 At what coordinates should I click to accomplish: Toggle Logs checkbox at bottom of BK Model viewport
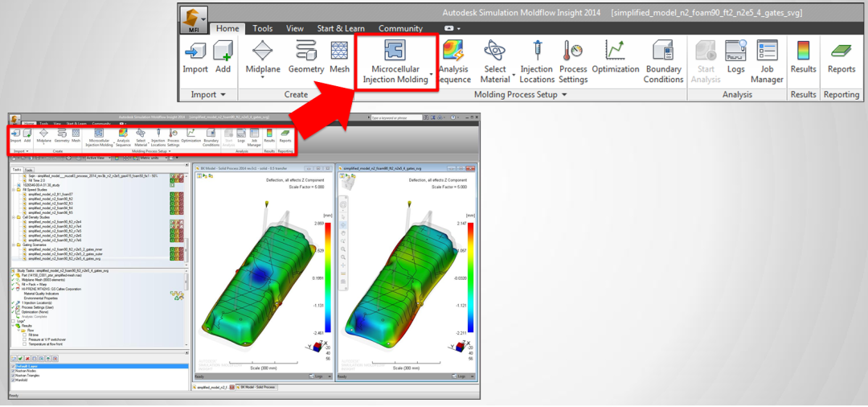[312, 376]
